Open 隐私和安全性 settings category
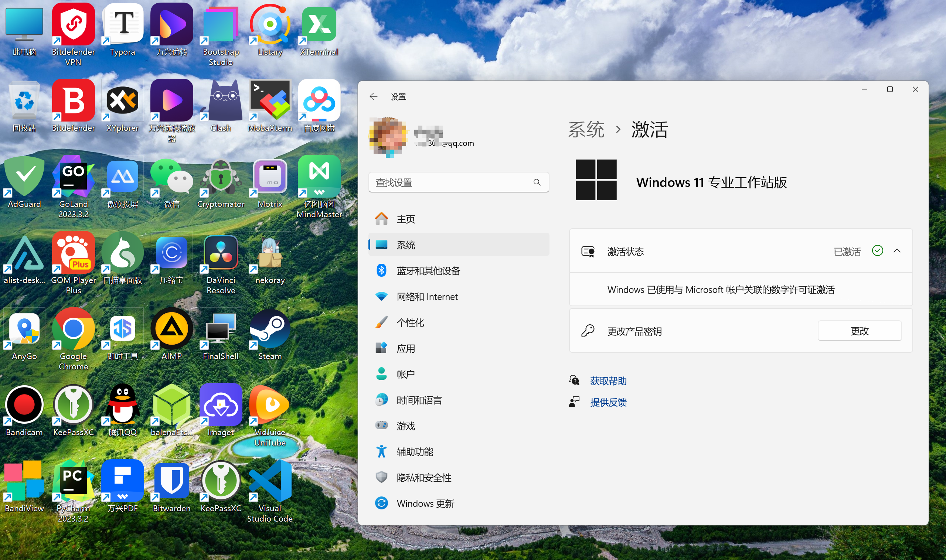946x560 pixels. pos(423,477)
